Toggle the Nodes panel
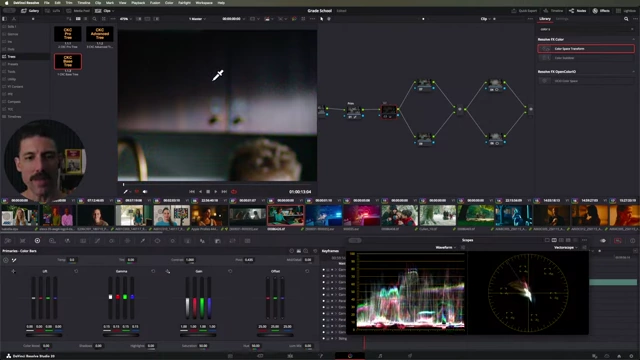The height and width of the screenshot is (360, 640). pos(578,11)
